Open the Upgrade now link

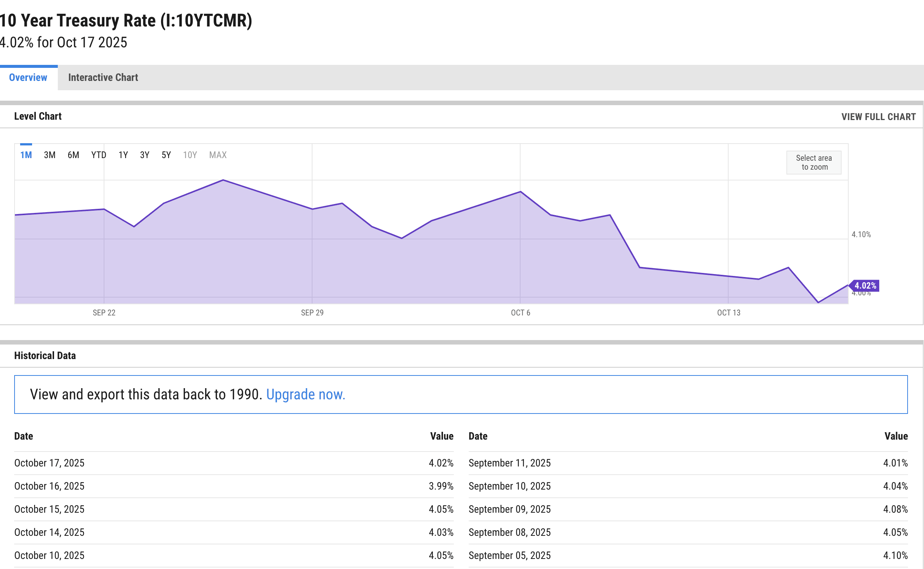click(305, 394)
